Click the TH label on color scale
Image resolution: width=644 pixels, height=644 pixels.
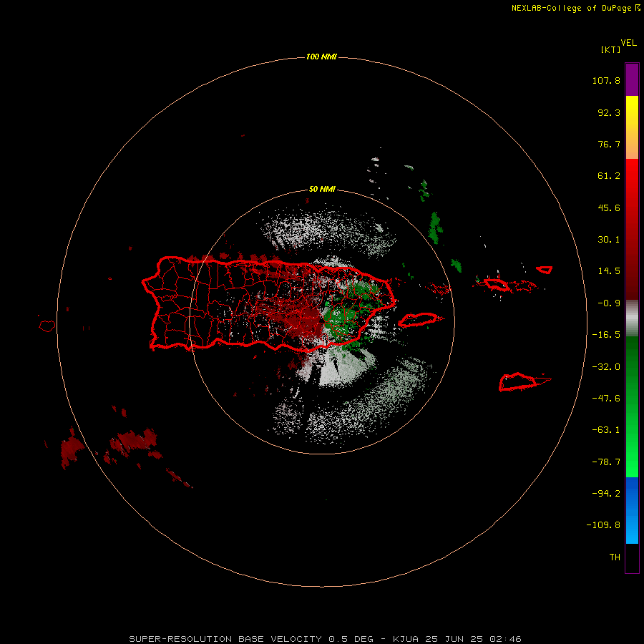click(x=615, y=557)
